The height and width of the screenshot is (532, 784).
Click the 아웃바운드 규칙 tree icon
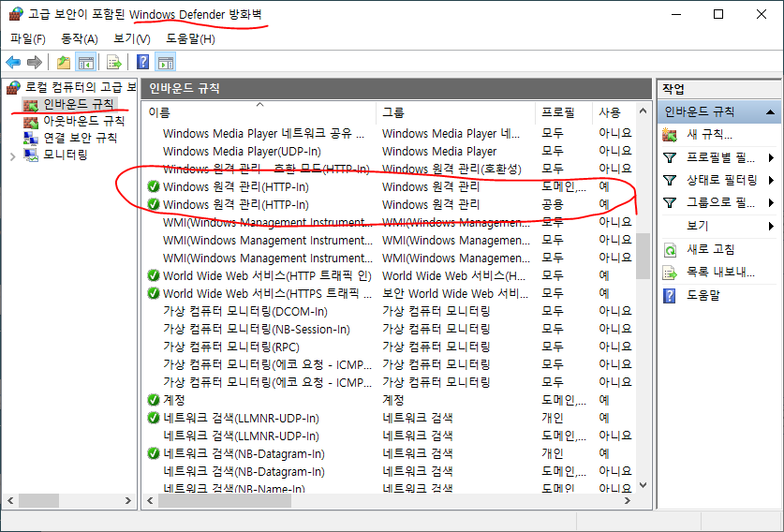tap(31, 122)
